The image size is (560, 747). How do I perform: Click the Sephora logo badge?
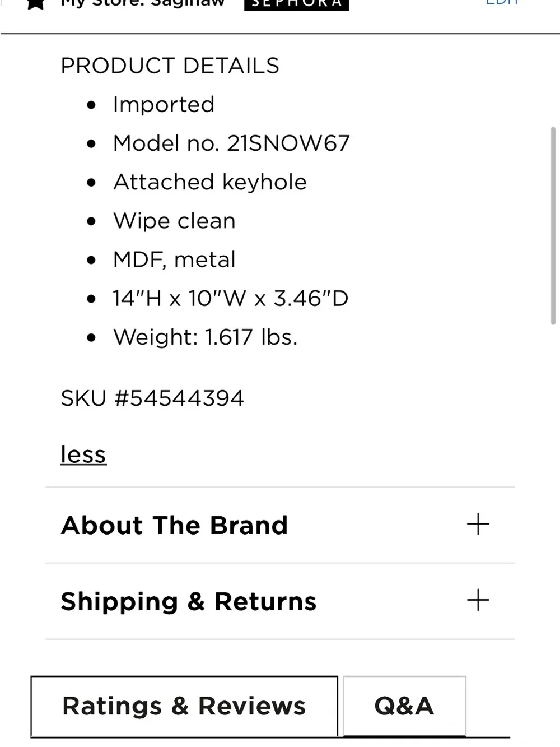(x=296, y=4)
